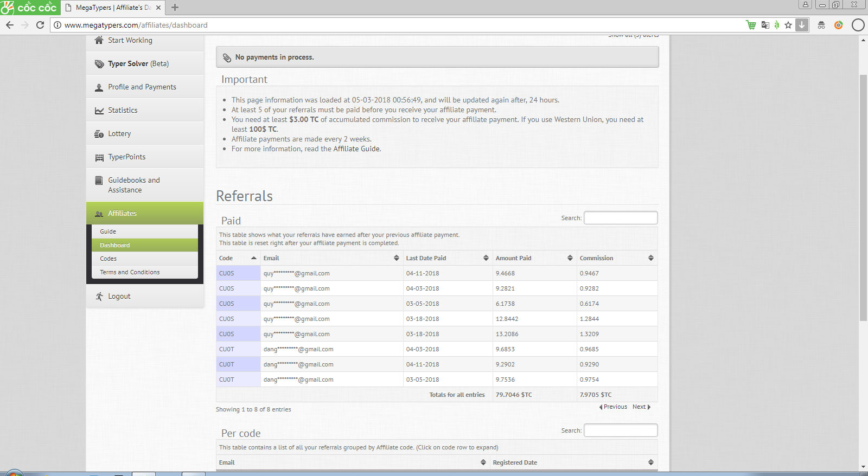This screenshot has width=868, height=476.
Task: Click the browser reload icon
Action: pyautogui.click(x=40, y=25)
